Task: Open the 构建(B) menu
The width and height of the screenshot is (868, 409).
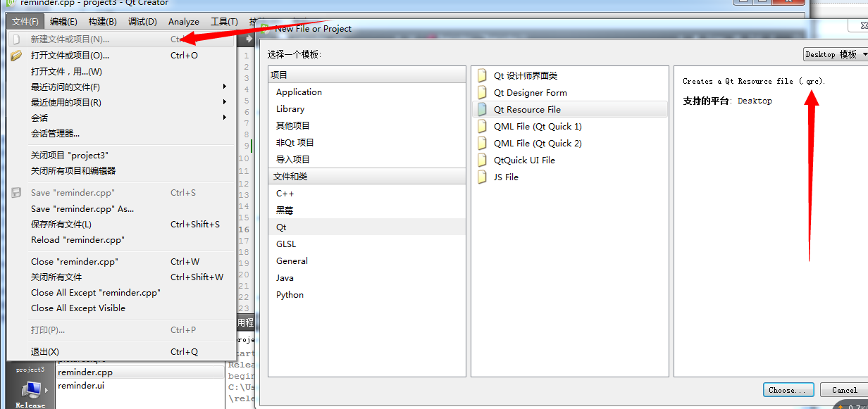Action: pos(103,22)
